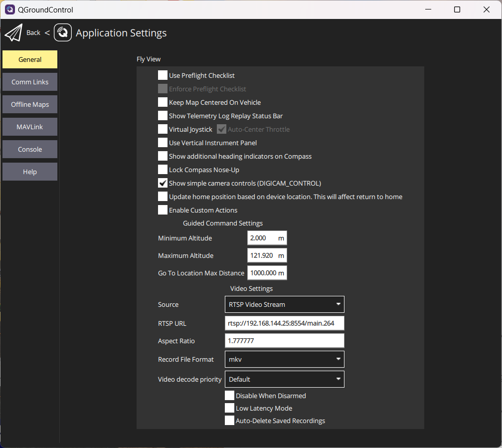This screenshot has width=502, height=448.
Task: Maximize the QGroundControl window
Action: tap(457, 9)
